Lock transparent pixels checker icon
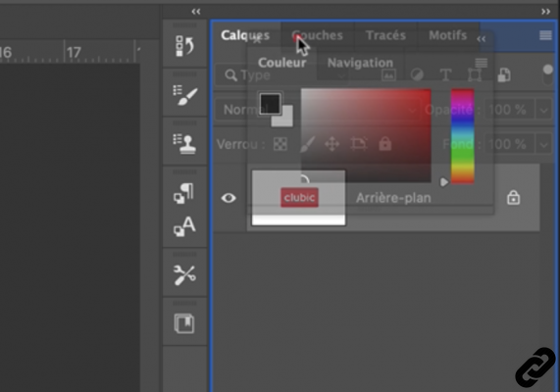The height and width of the screenshot is (392, 560). (280, 144)
